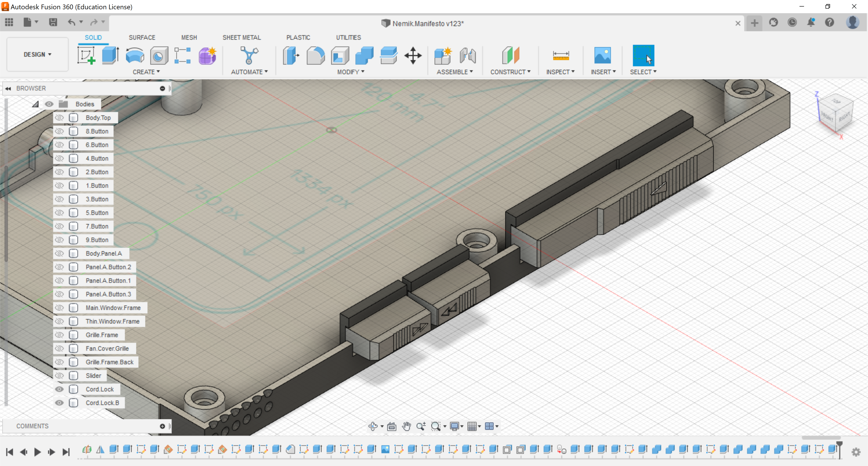Select the Create Sketch tool
This screenshot has height=466, width=868.
[x=86, y=56]
